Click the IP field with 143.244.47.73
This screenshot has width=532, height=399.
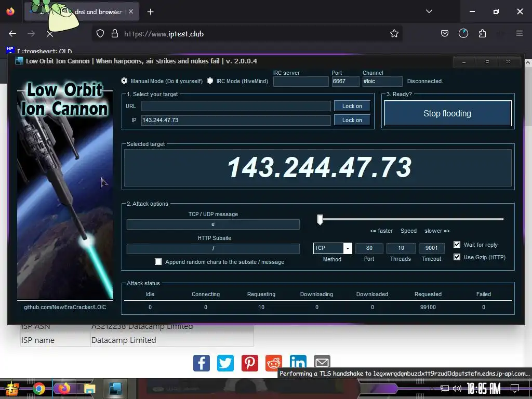coord(236,120)
